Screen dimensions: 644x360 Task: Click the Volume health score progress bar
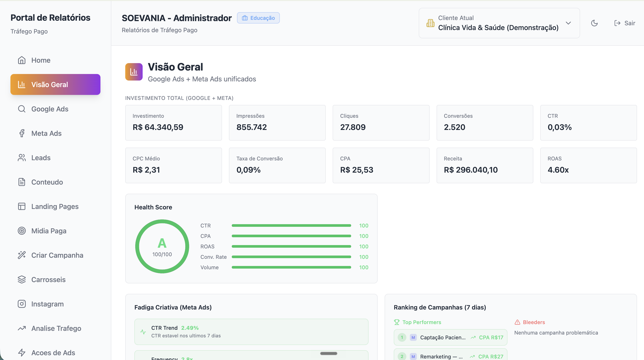291,267
